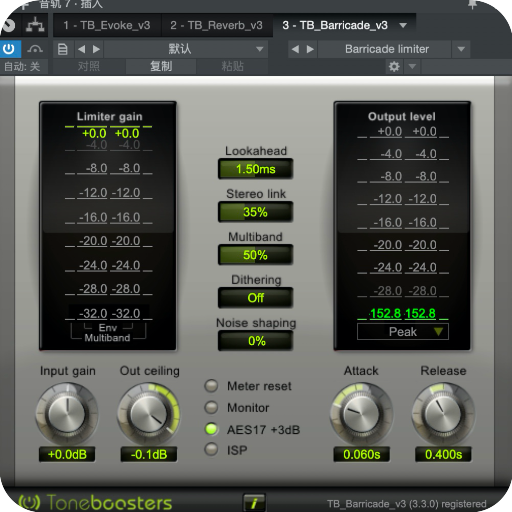Open the insert tab dropdown arrow
The height and width of the screenshot is (512, 512).
(403, 25)
